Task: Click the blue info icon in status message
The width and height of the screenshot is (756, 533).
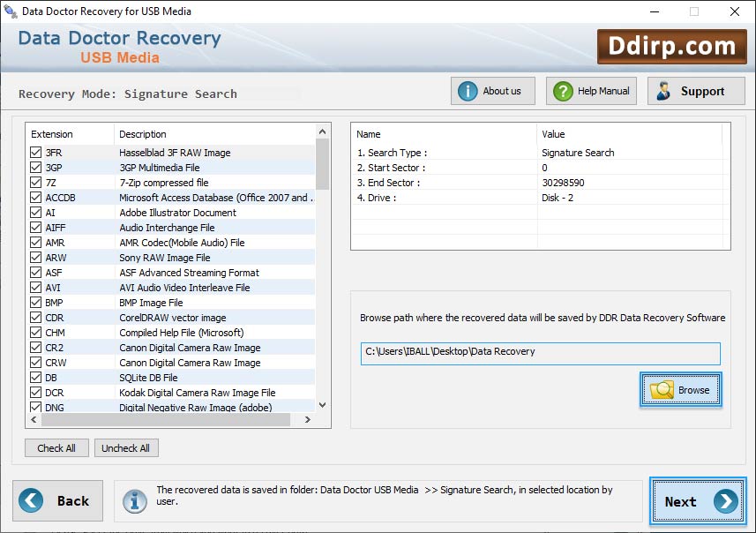Action: pos(134,500)
